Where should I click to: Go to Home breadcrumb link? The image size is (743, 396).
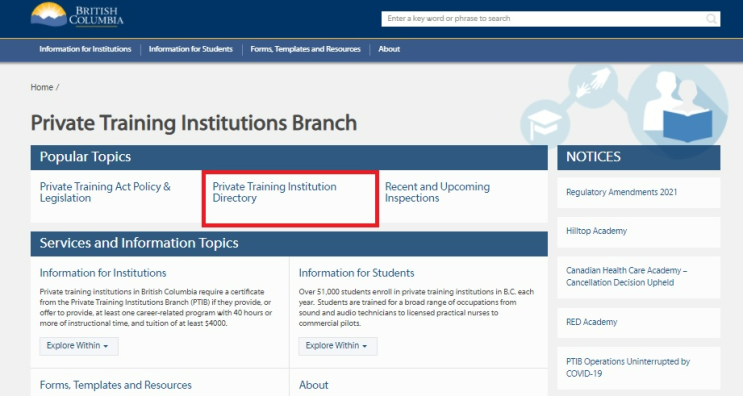pos(42,87)
